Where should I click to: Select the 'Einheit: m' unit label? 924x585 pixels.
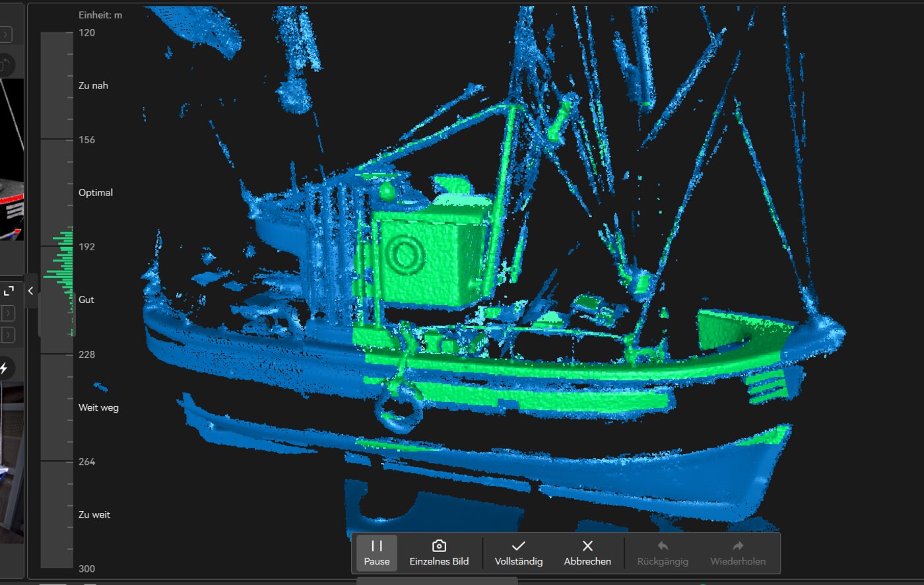coord(100,15)
